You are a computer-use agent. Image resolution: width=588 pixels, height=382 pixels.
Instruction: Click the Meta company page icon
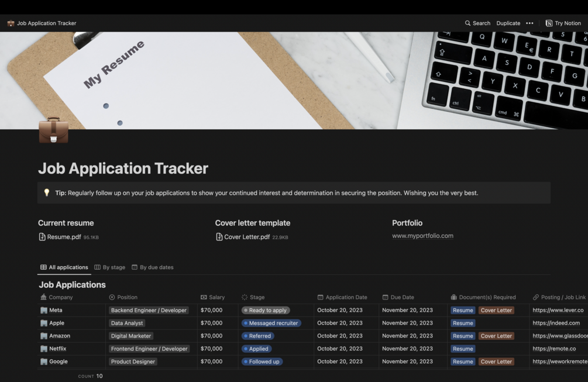click(44, 310)
